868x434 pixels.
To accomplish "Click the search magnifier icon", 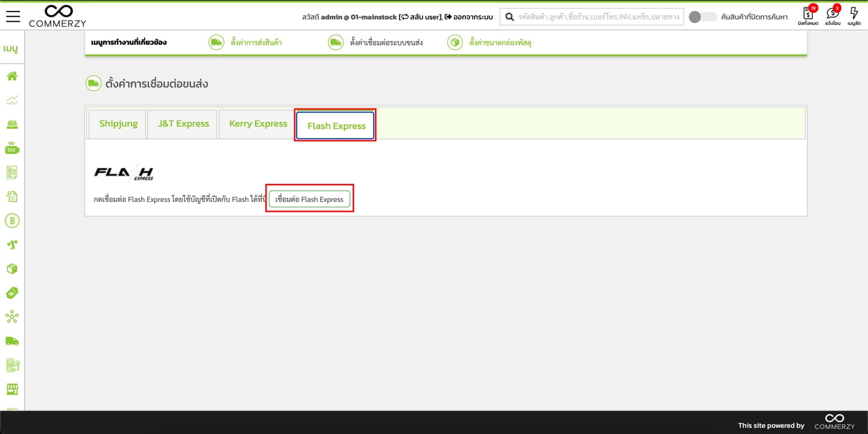I will 509,17.
